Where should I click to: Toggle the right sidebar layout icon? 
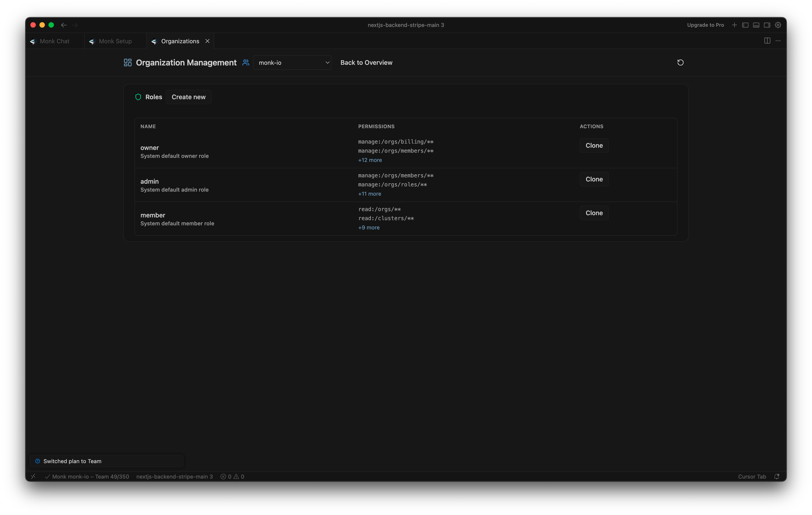(x=767, y=25)
